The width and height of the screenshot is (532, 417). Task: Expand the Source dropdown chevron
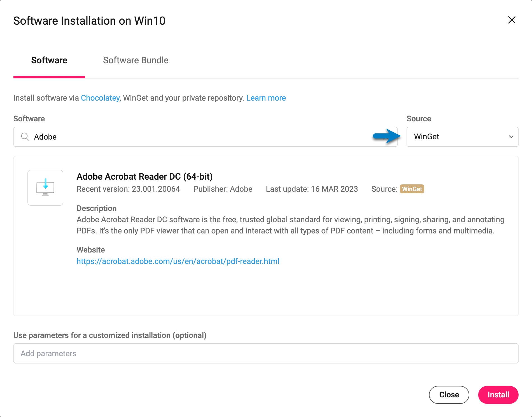point(511,137)
